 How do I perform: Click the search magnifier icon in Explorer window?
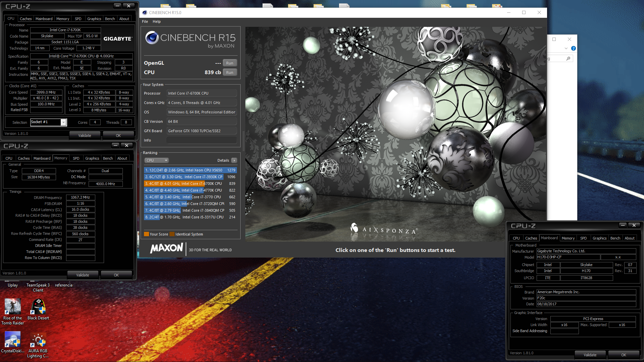pyautogui.click(x=568, y=58)
